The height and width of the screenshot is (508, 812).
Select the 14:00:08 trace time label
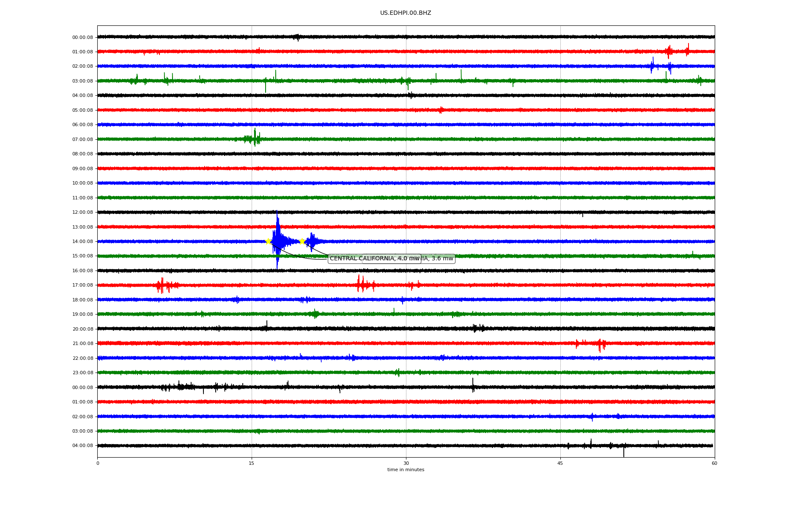click(x=82, y=242)
